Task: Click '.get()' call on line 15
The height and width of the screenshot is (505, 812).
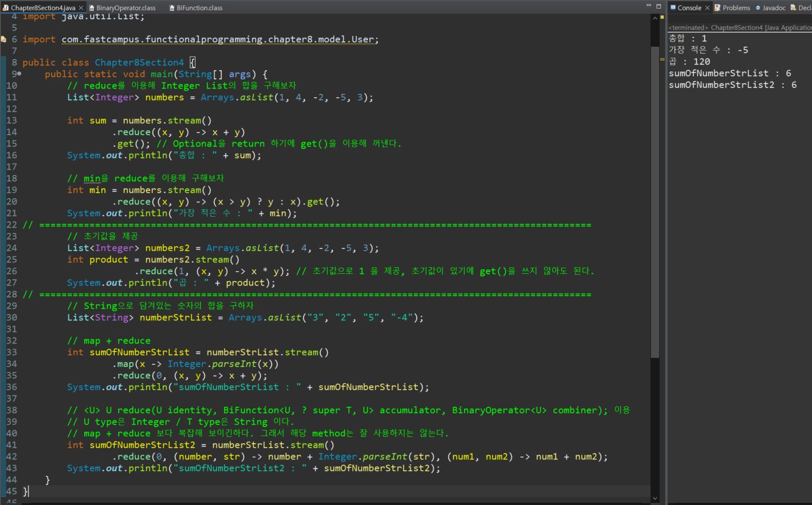Action: coord(131,143)
